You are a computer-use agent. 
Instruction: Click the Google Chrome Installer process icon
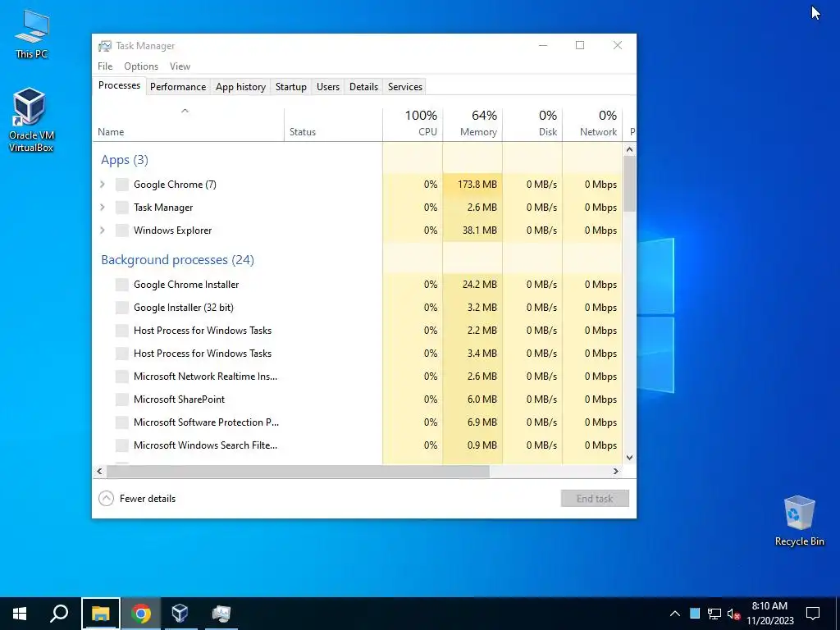(122, 285)
